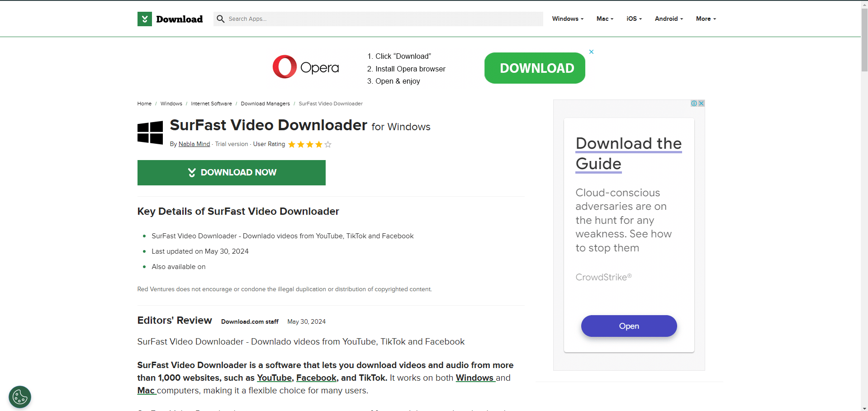Select the Windows logo beside SurFast title
This screenshot has height=411, width=868.
click(150, 132)
